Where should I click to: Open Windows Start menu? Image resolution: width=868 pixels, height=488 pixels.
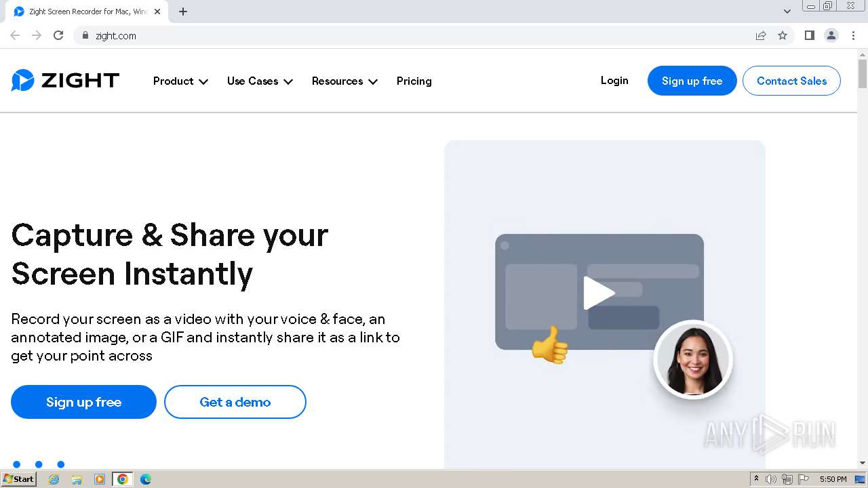pyautogui.click(x=18, y=479)
